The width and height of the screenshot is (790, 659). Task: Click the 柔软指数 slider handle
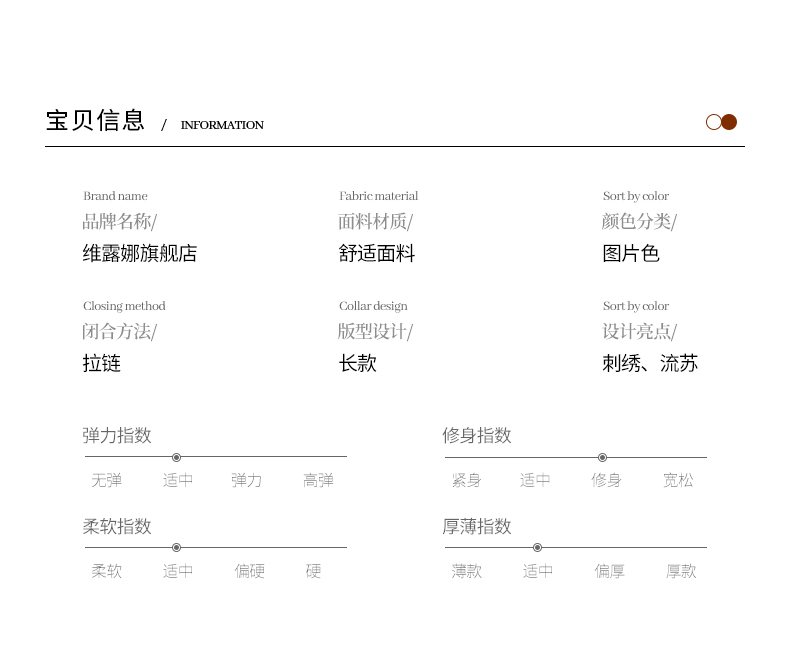[176, 547]
